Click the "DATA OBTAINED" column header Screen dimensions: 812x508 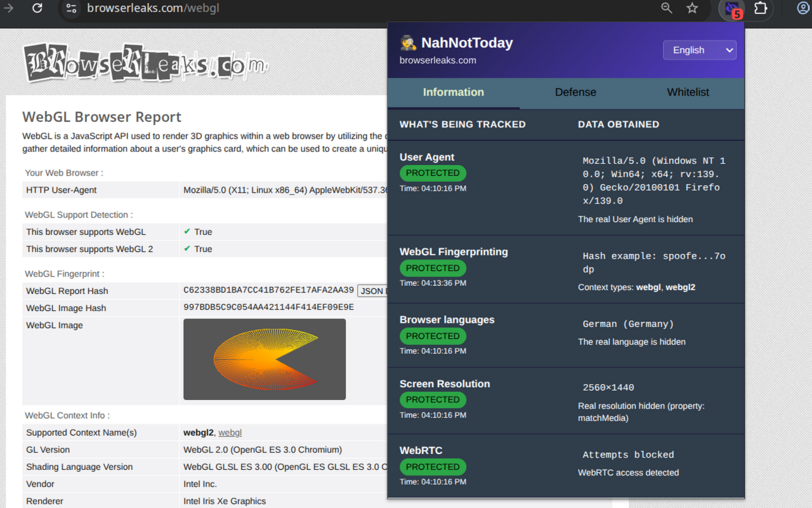pyautogui.click(x=619, y=124)
